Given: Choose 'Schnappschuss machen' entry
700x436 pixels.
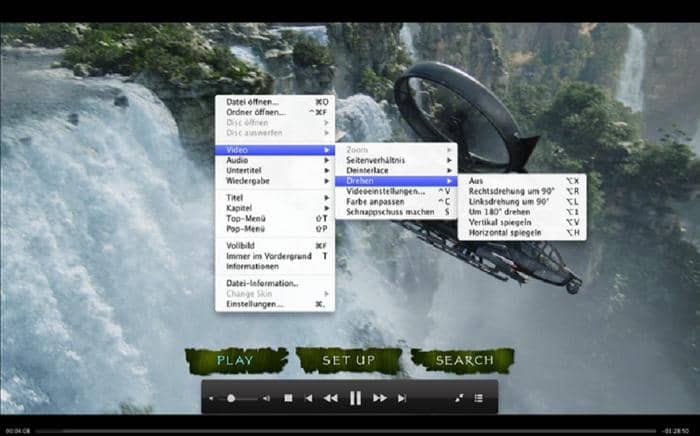Looking at the screenshot, I should pyautogui.click(x=396, y=212).
